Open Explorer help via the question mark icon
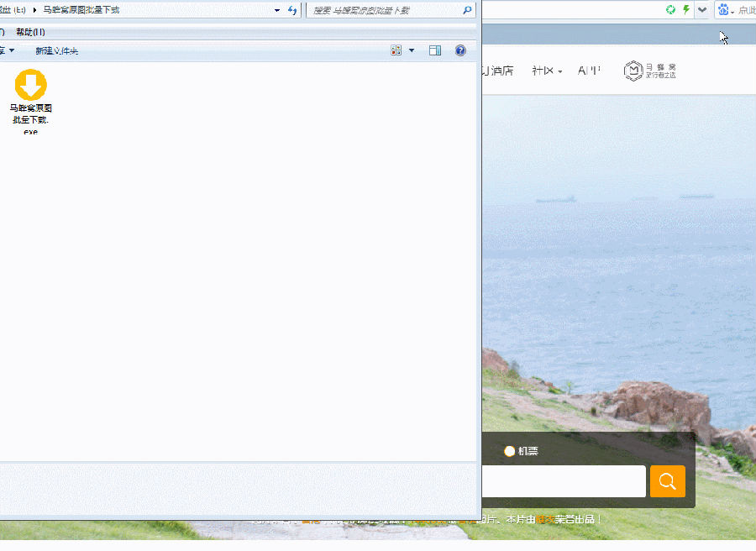The image size is (756, 551). click(460, 50)
